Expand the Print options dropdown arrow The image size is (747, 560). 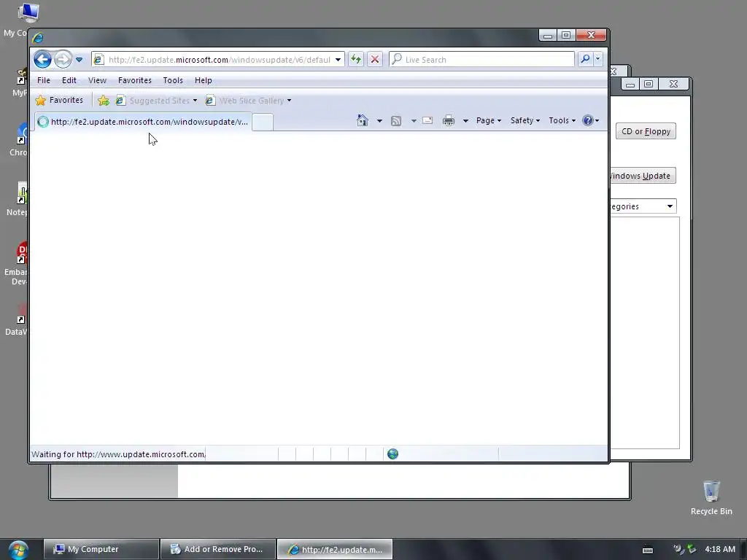465,121
